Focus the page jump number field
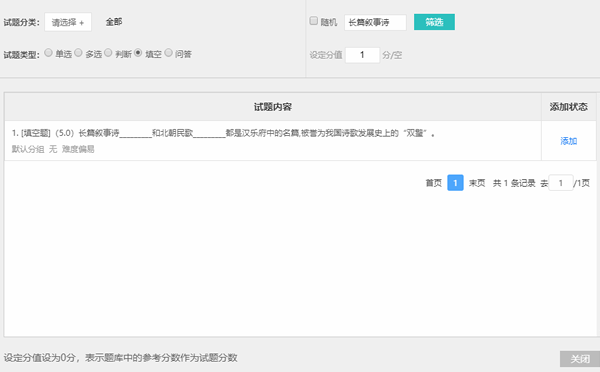Viewport: 600px width, 372px height. 561,183
